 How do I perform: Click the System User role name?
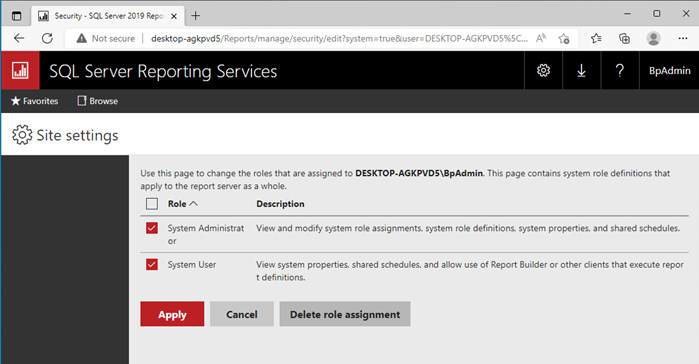tap(192, 265)
